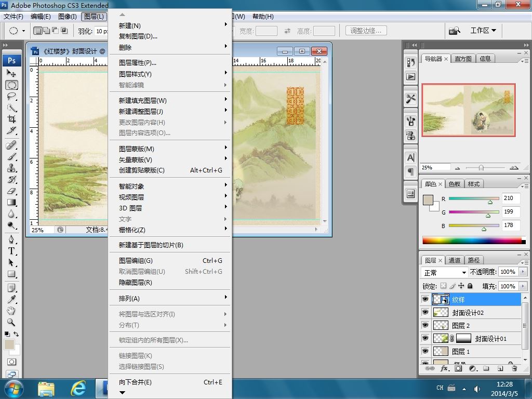Image resolution: width=532 pixels, height=399 pixels.
Task: Open the 不透明度 opacity slider arrow
Action: [523, 272]
